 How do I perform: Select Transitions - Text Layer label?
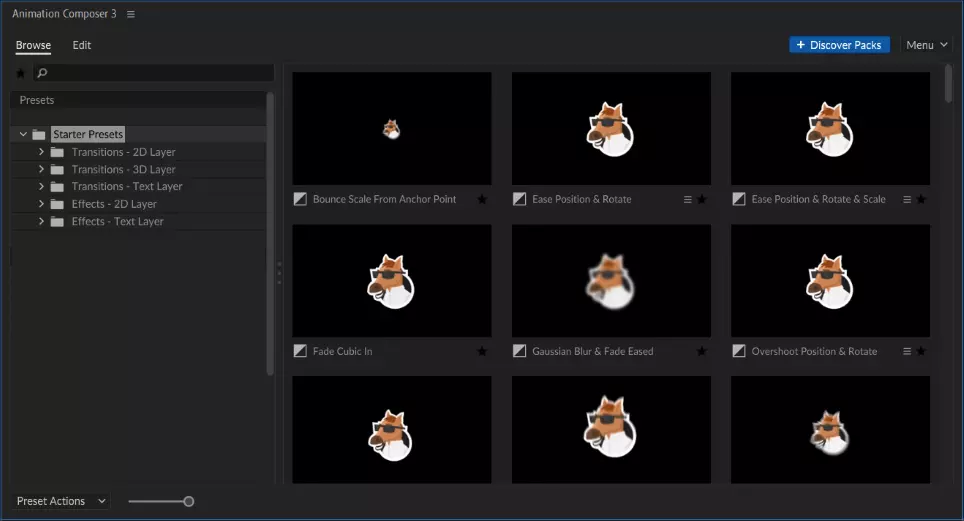coord(127,186)
